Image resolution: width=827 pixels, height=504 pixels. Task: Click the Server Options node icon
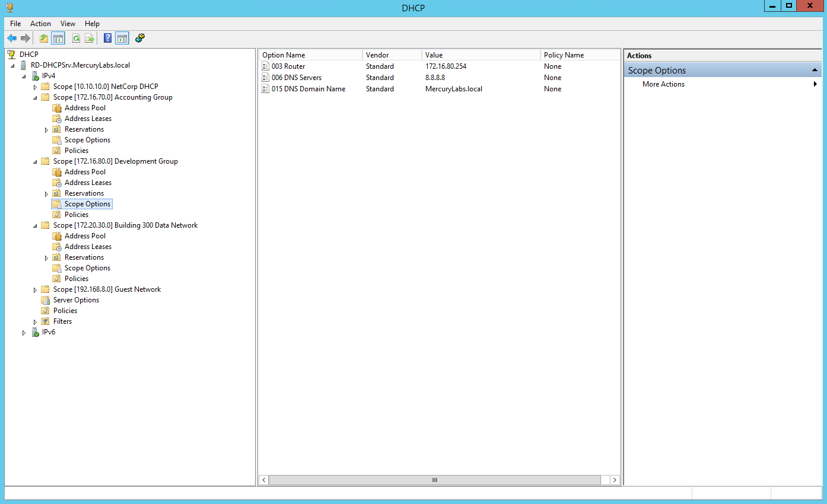click(45, 300)
